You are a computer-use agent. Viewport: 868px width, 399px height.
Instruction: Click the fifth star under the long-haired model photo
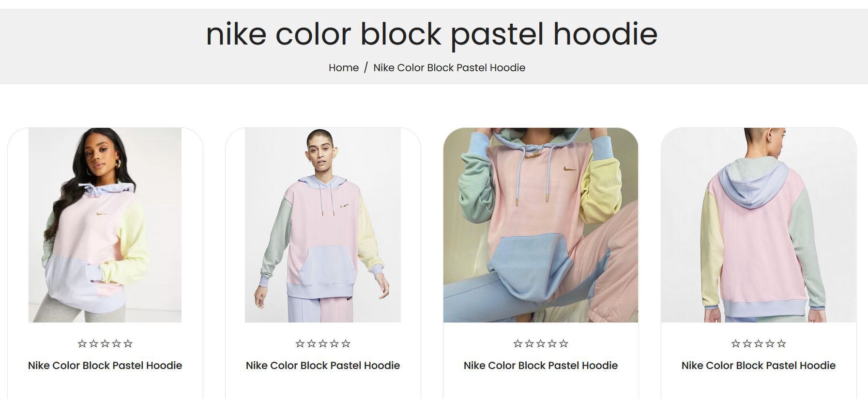point(128,344)
